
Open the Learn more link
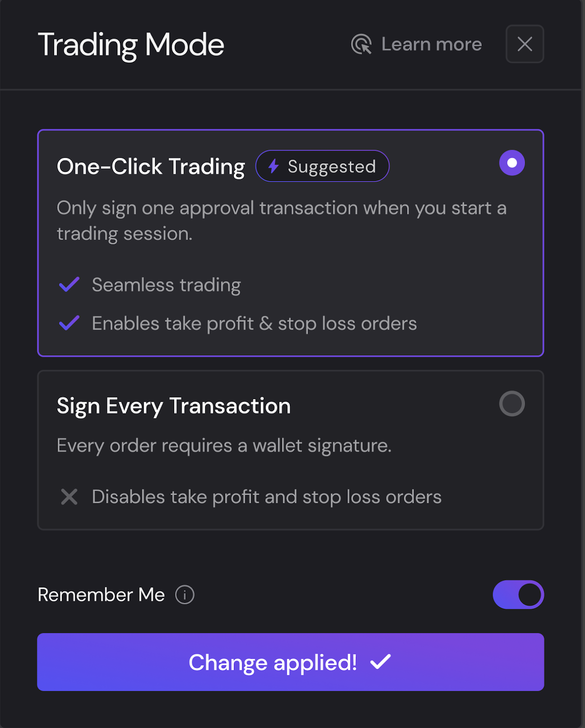(431, 45)
